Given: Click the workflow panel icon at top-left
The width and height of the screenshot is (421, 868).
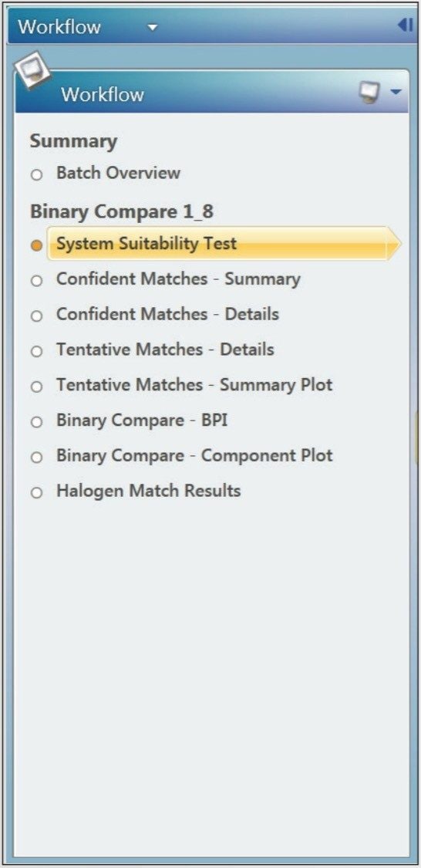Looking at the screenshot, I should pyautogui.click(x=32, y=69).
